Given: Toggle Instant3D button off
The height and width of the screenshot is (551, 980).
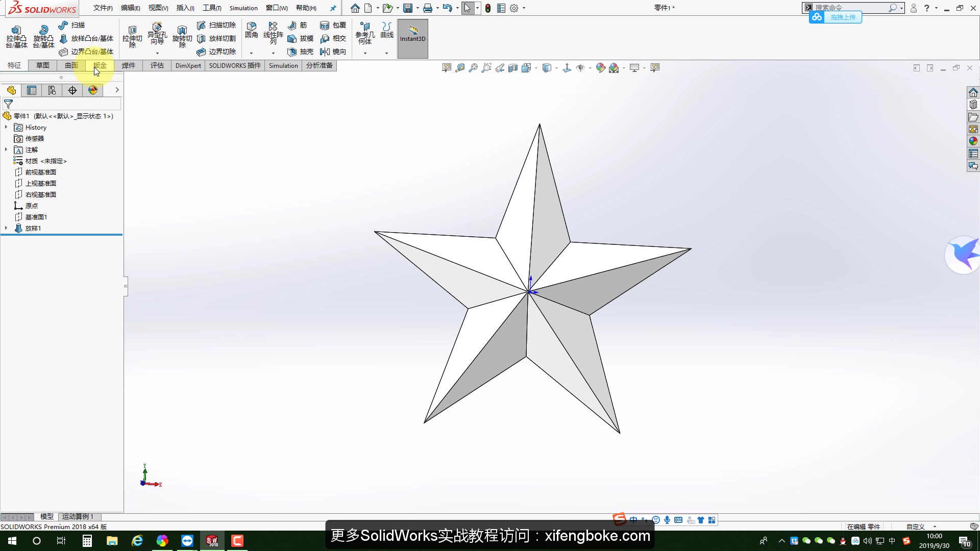Looking at the screenshot, I should tap(412, 38).
